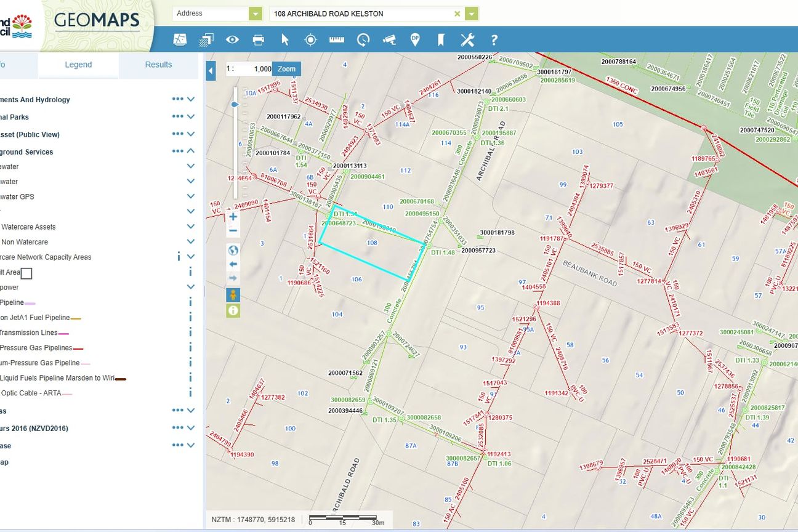Expand the Asset (Public View) group
The width and height of the screenshot is (798, 532).
(x=191, y=134)
